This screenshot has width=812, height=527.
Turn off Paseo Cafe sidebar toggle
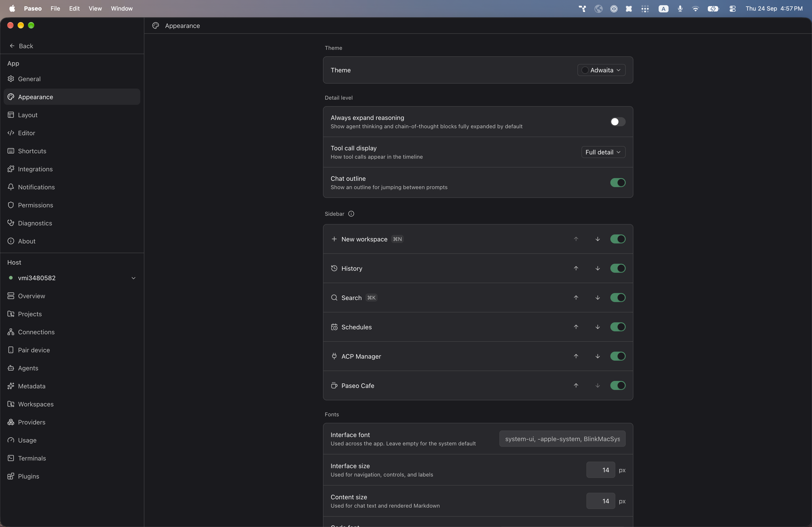618,385
